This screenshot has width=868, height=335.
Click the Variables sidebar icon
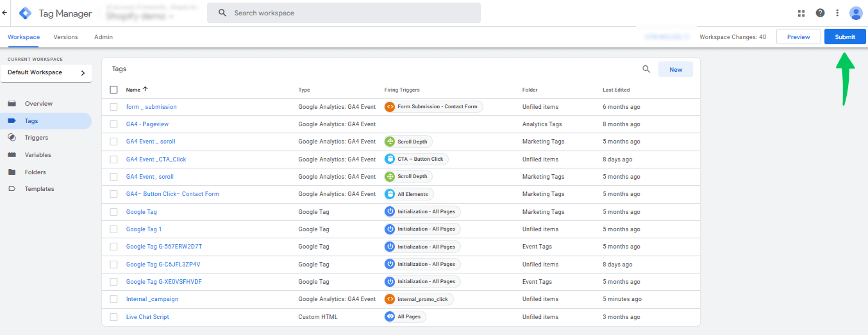[12, 155]
